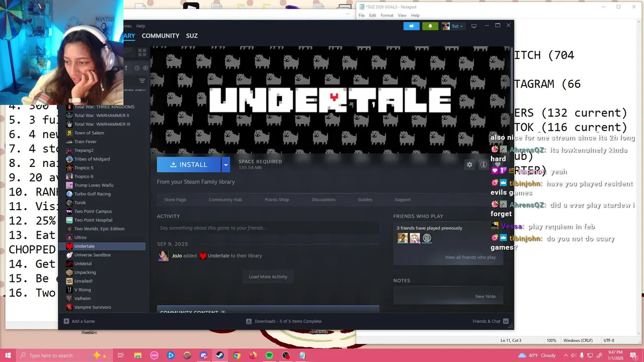Open Discord from the taskbar
Viewport: 644px width, 362px height.
pyautogui.click(x=204, y=355)
